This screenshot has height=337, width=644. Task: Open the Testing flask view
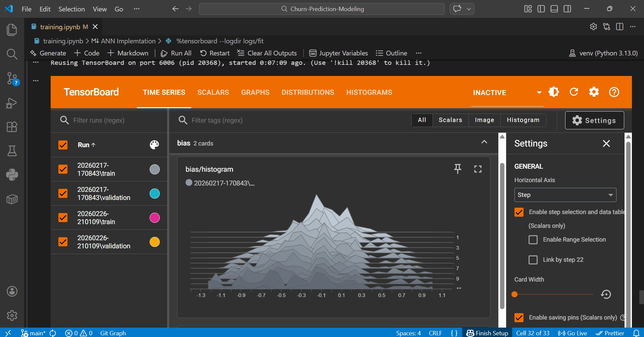(12, 151)
